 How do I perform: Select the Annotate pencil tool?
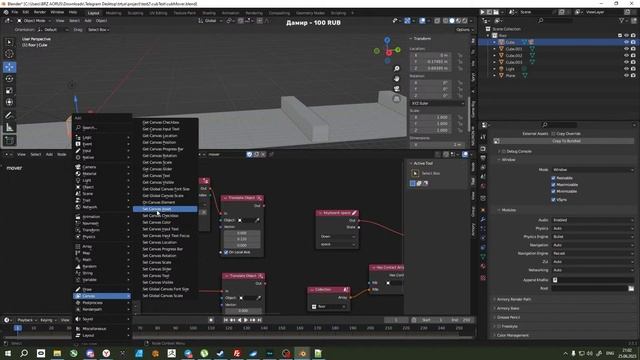(x=9, y=116)
